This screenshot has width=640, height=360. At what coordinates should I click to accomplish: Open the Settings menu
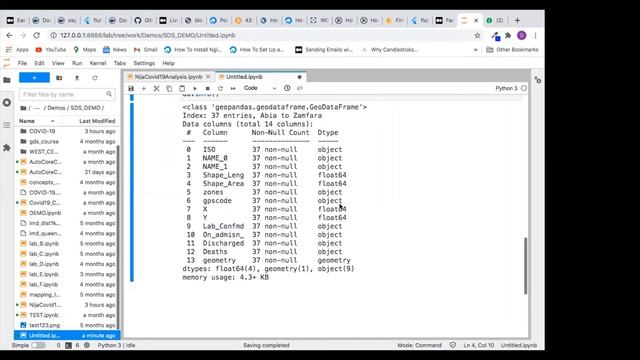pyautogui.click(x=144, y=63)
